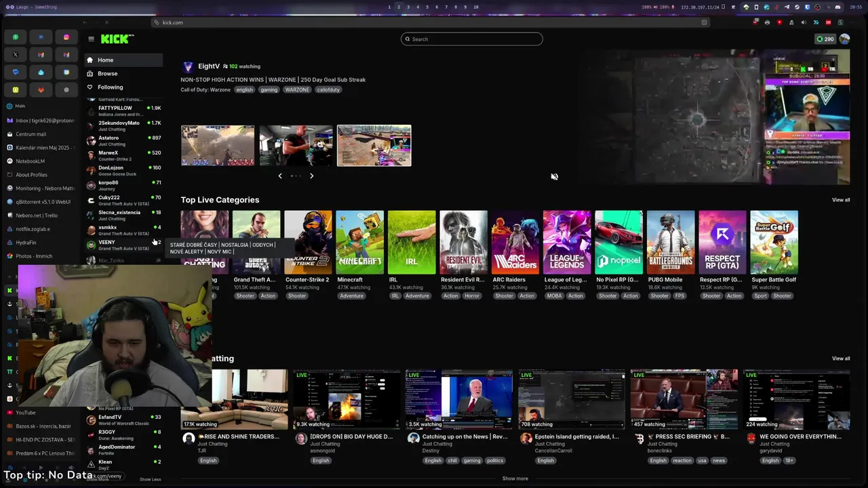868x488 pixels.
Task: Select first featured stream thumbnail
Action: (218, 145)
